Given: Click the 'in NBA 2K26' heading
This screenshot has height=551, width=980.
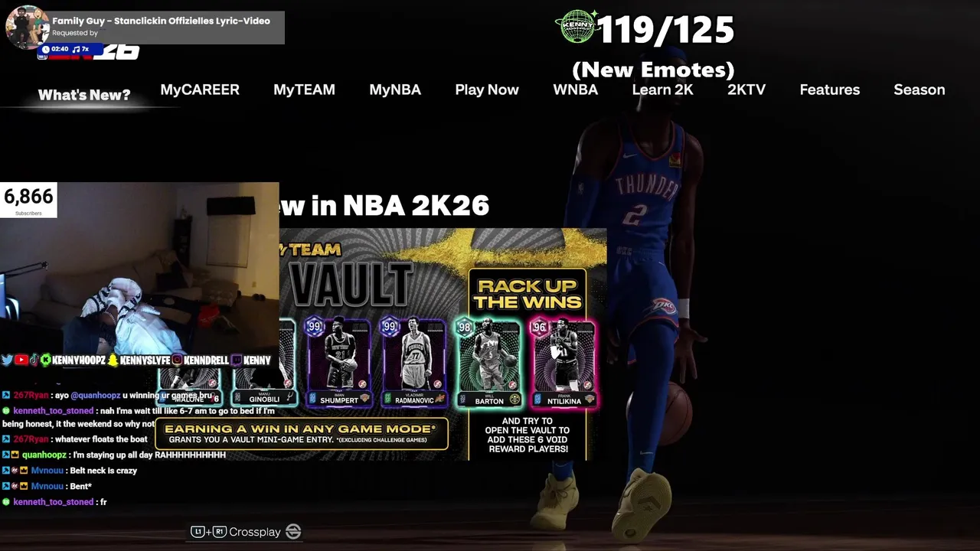Looking at the screenshot, I should (x=398, y=205).
